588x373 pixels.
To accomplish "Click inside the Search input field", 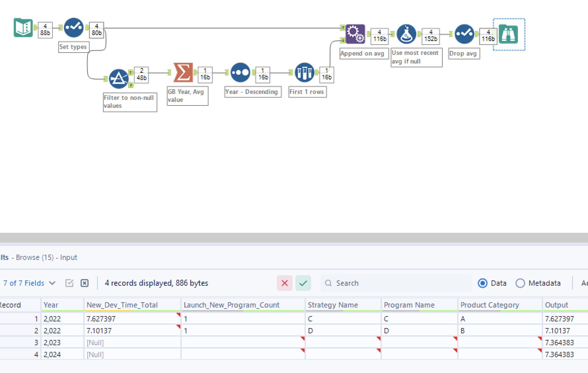I will pos(380,283).
